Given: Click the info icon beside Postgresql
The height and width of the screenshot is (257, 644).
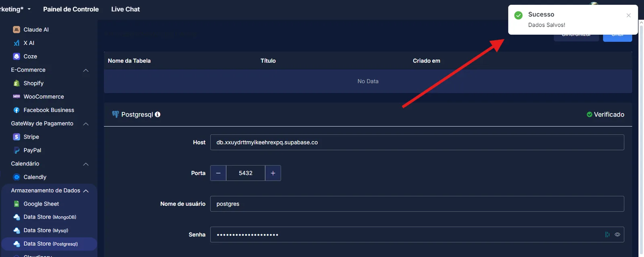Looking at the screenshot, I should click(x=157, y=114).
